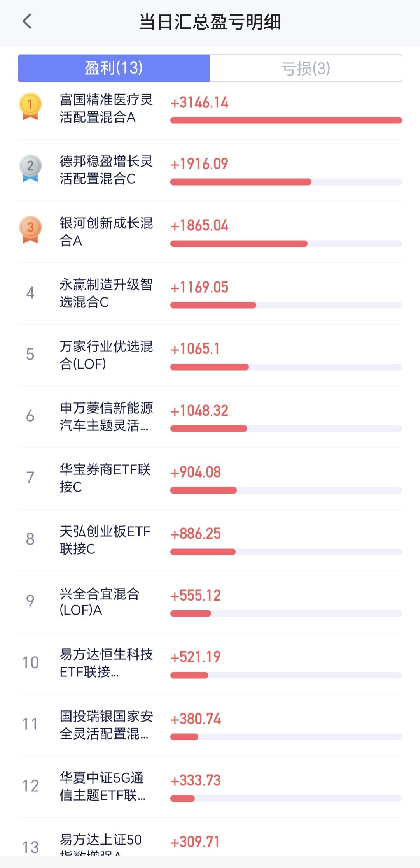Select 易方达恒生科技ETF联接 row
Image resolution: width=420 pixels, height=868 pixels.
[210, 663]
